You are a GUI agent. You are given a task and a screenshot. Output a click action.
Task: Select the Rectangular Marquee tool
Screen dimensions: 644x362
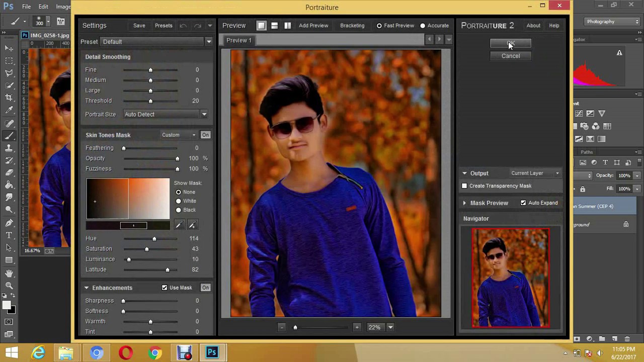pos(9,61)
